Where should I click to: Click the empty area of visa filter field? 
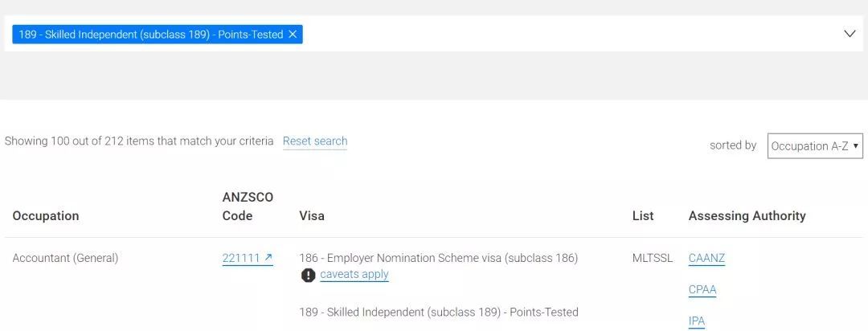[570, 34]
